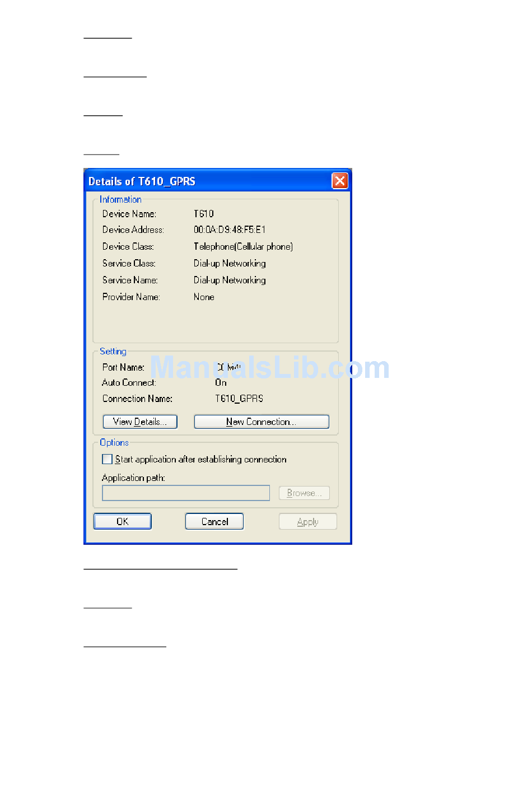Click connection name T610_GPRS value
The width and height of the screenshot is (532, 795).
[239, 399]
